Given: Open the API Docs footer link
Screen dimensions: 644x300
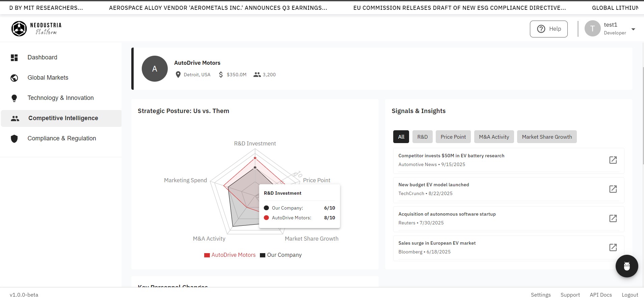Looking at the screenshot, I should click(x=600, y=295).
